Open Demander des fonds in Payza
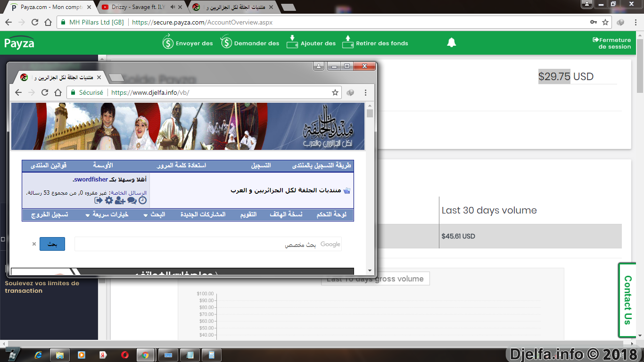Viewport: 644px width, 362px height. pos(250,43)
